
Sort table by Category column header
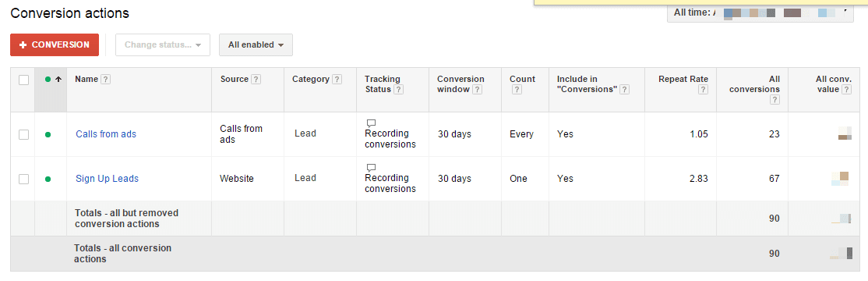click(x=311, y=80)
